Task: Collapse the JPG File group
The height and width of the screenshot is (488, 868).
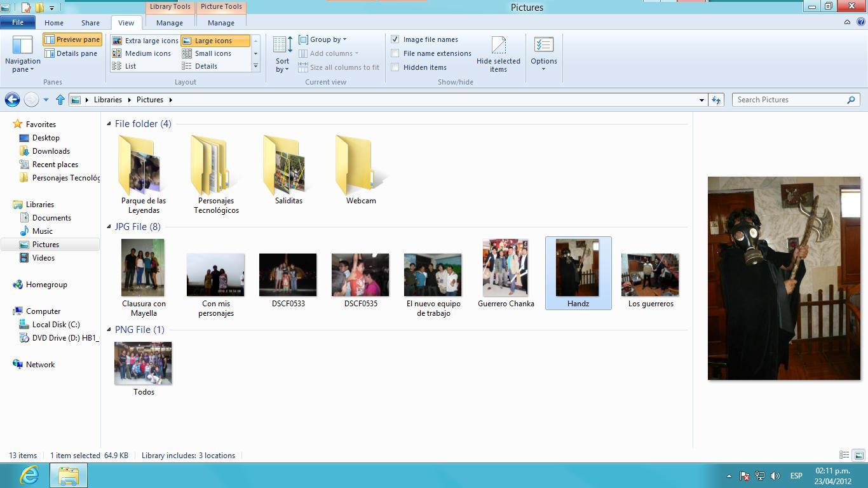Action: click(109, 227)
